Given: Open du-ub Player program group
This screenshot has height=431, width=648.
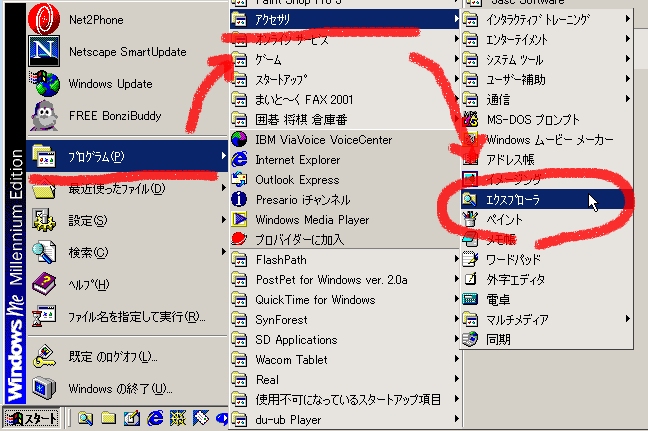Looking at the screenshot, I should coord(344,419).
